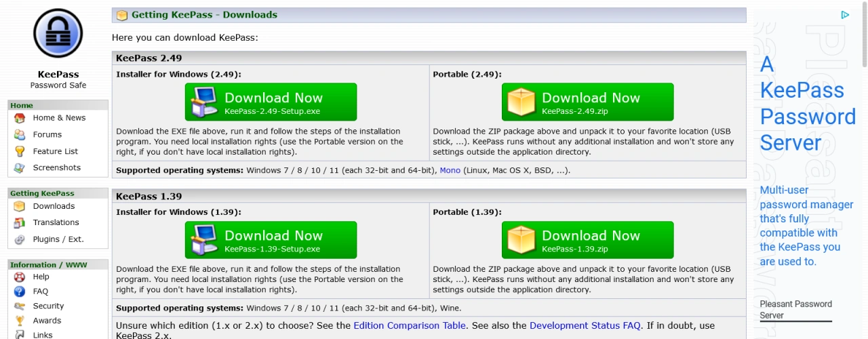Click 'Pleasant Password Server' ad text
The height and width of the screenshot is (339, 868).
tap(795, 310)
